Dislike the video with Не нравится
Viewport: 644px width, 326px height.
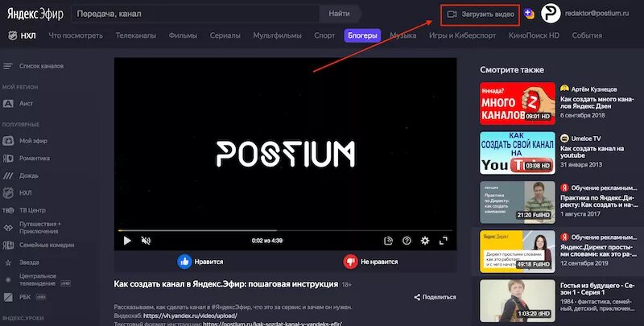[x=370, y=262]
